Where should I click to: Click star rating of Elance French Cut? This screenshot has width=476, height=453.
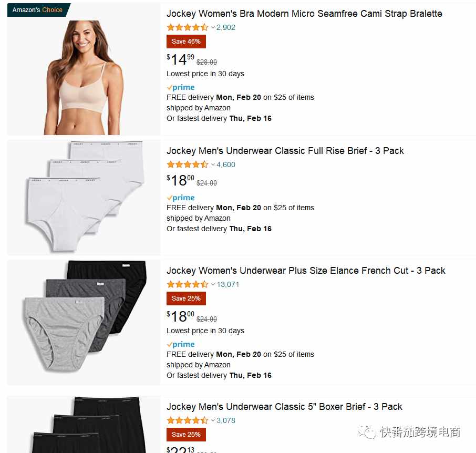click(x=188, y=284)
